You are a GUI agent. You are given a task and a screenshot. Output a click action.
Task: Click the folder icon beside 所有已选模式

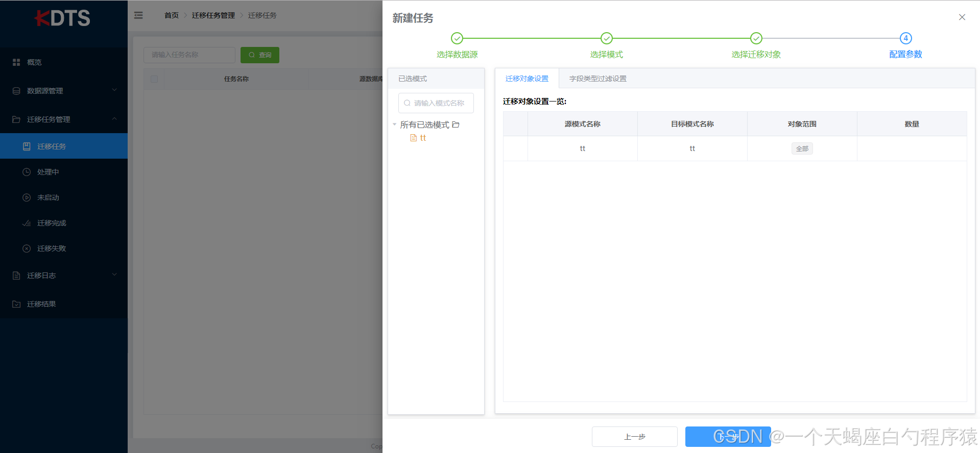click(x=456, y=124)
